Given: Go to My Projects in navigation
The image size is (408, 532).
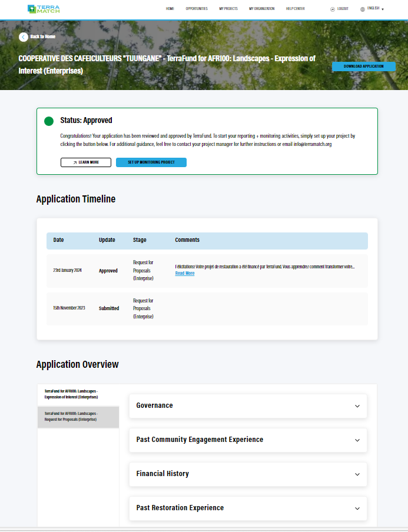Looking at the screenshot, I should coord(228,9).
